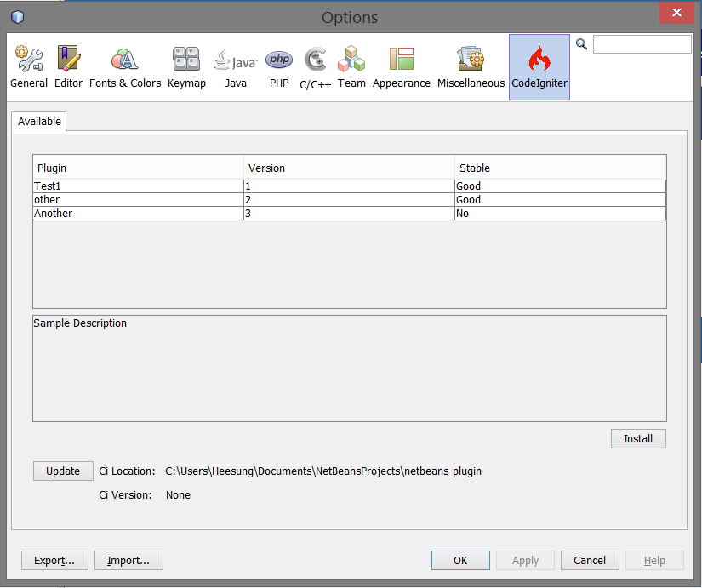Open the Miscellaneous options category
Viewport: 702px width, 588px height.
(x=471, y=67)
